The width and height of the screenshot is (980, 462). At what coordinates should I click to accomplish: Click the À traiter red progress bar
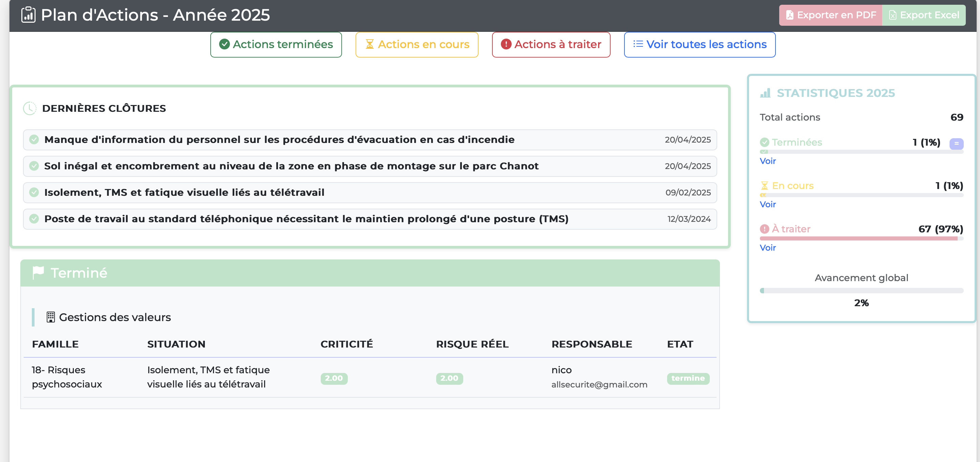point(859,238)
